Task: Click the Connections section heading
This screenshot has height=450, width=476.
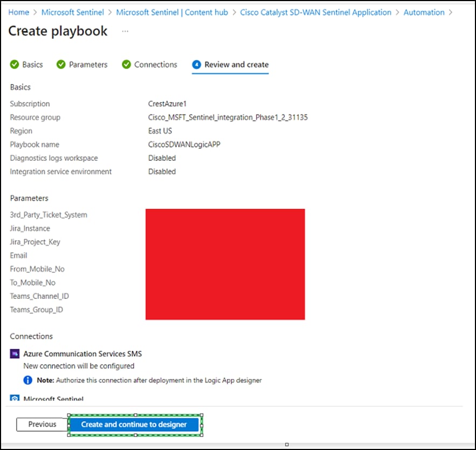Action: (31, 336)
